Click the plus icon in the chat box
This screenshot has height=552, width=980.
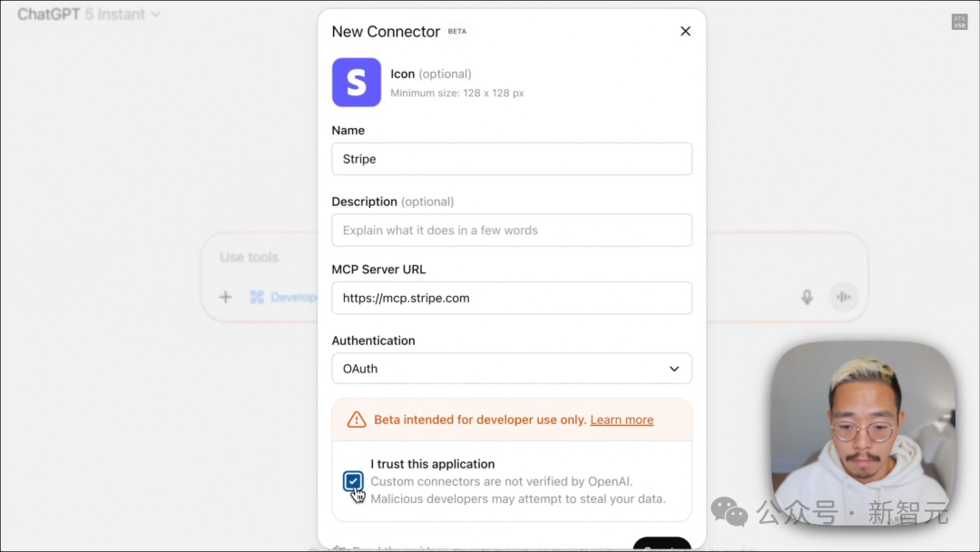[226, 297]
